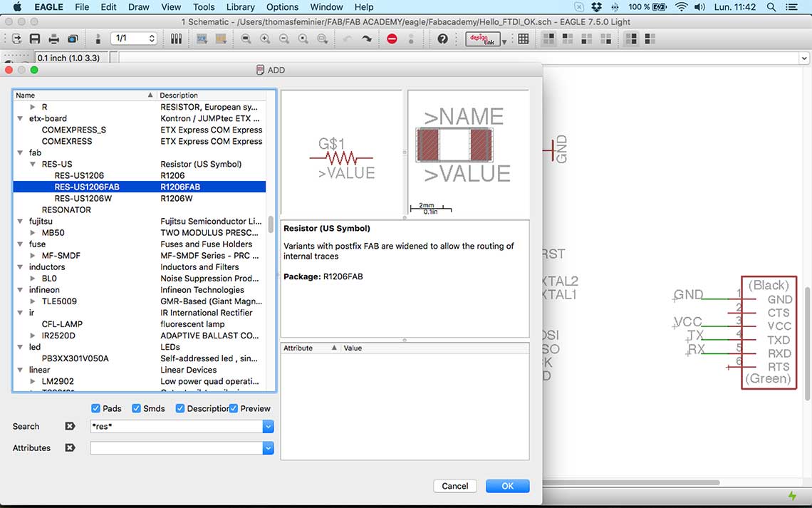This screenshot has width=812, height=508.
Task: Click the Zoom out toolbar icon
Action: point(284,39)
